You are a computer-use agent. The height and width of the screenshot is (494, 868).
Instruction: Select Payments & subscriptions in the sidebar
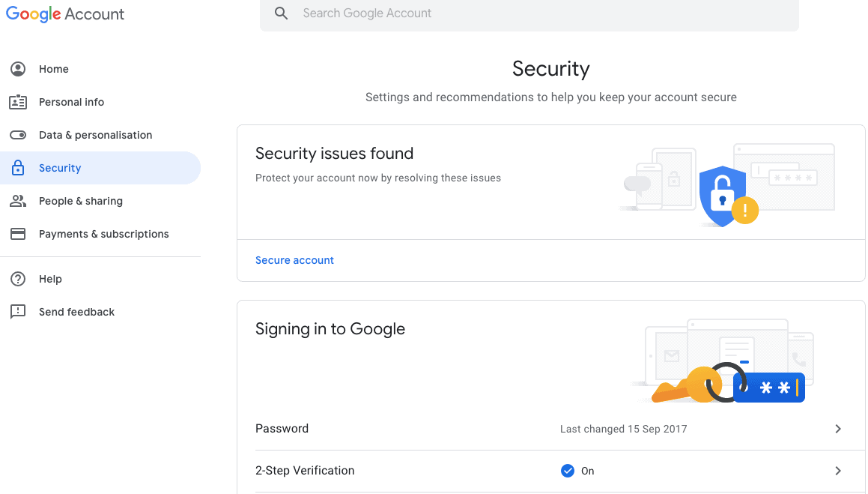[x=103, y=234]
